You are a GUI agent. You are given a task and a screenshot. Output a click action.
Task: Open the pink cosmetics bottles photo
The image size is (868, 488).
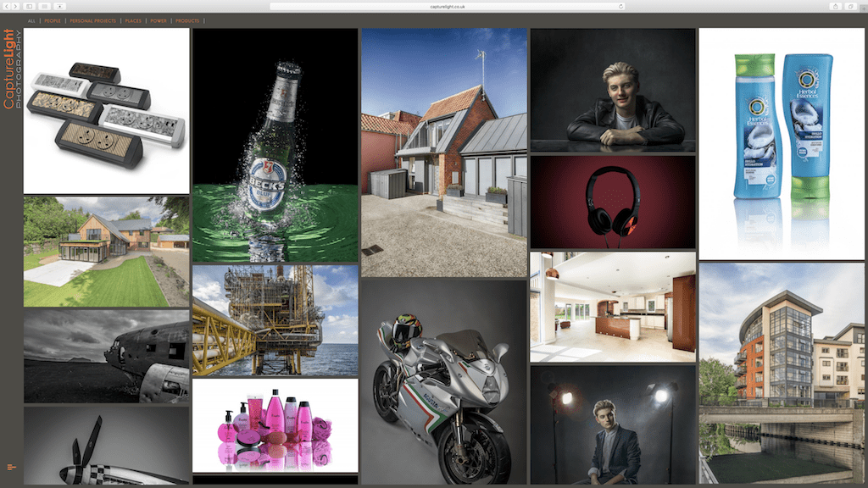point(275,425)
